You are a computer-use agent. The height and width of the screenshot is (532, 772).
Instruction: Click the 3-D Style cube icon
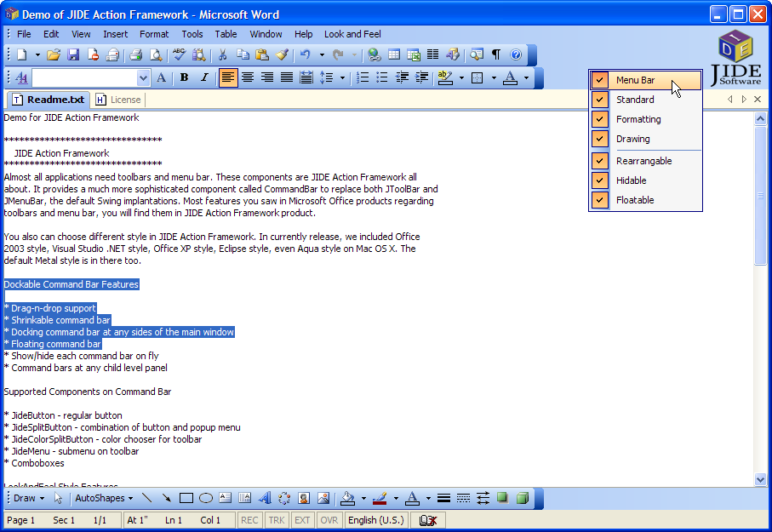pyautogui.click(x=523, y=498)
